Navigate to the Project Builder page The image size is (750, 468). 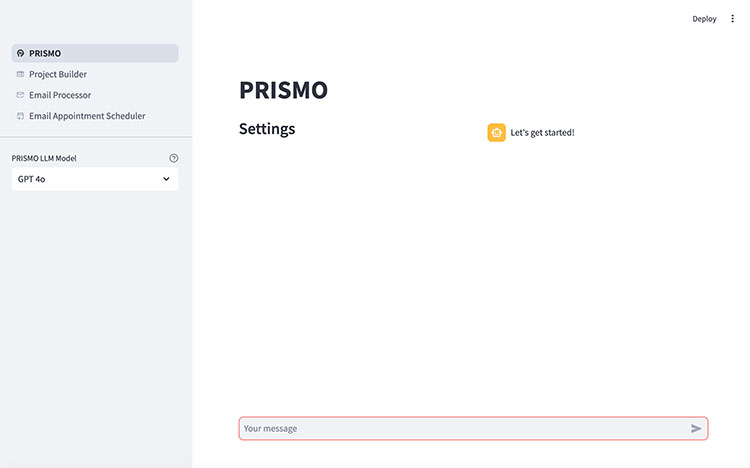[x=58, y=74]
